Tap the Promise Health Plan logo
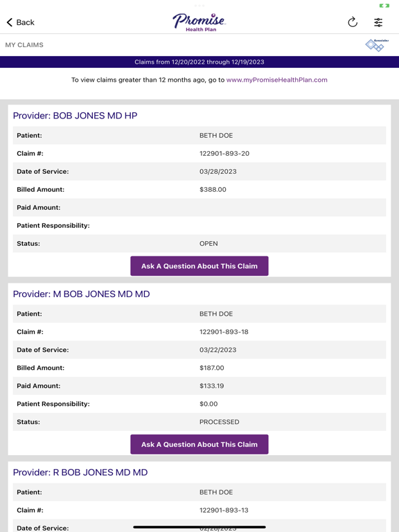 [x=199, y=22]
